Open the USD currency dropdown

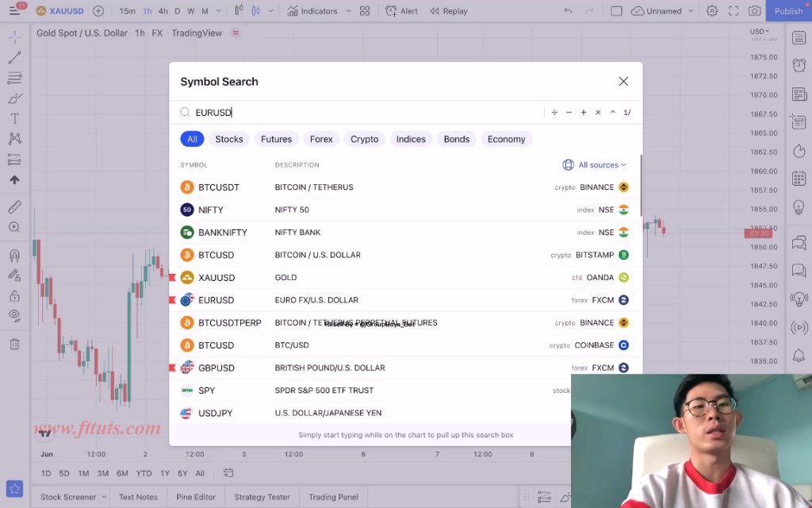759,31
